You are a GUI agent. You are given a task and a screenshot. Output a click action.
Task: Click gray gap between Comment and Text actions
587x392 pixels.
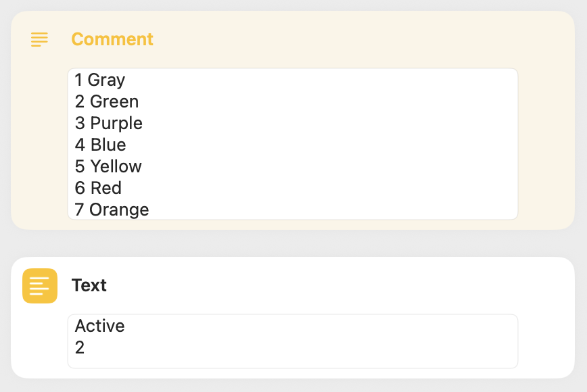[x=293, y=243]
